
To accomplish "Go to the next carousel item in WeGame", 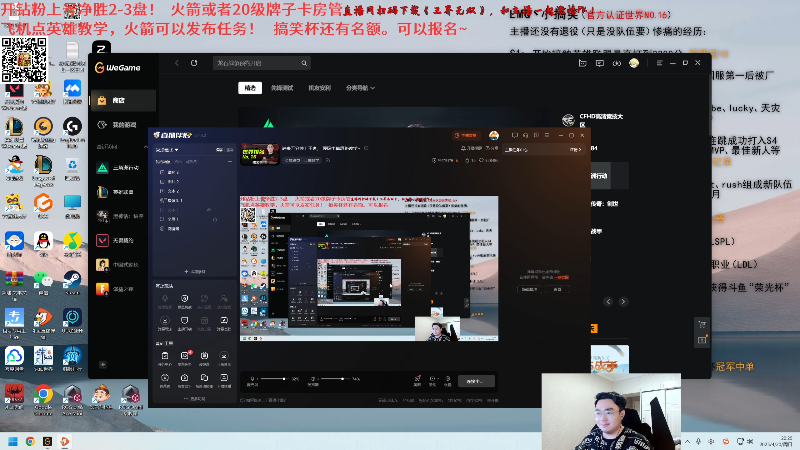I will pyautogui.click(x=623, y=302).
